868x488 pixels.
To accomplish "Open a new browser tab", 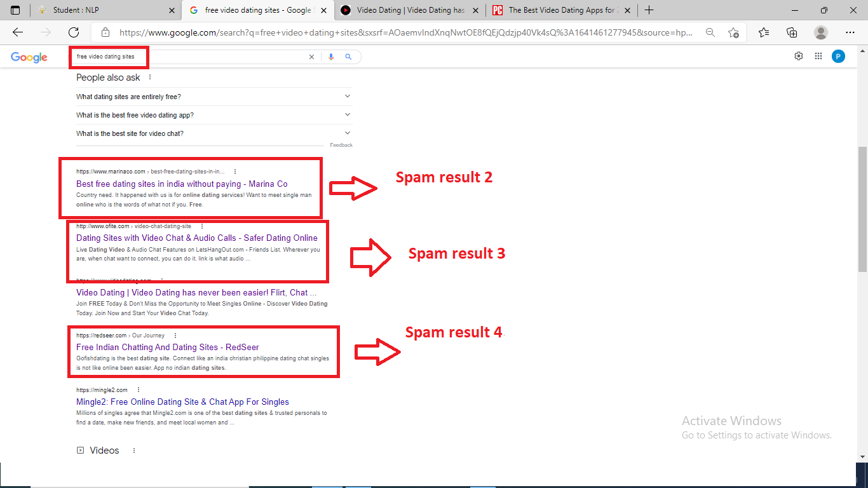I will [x=649, y=10].
